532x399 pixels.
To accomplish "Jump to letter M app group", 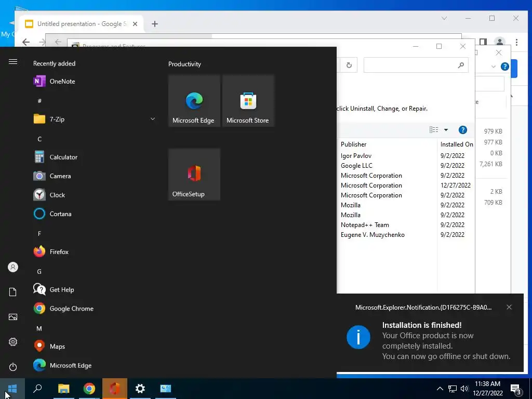I will click(x=39, y=328).
